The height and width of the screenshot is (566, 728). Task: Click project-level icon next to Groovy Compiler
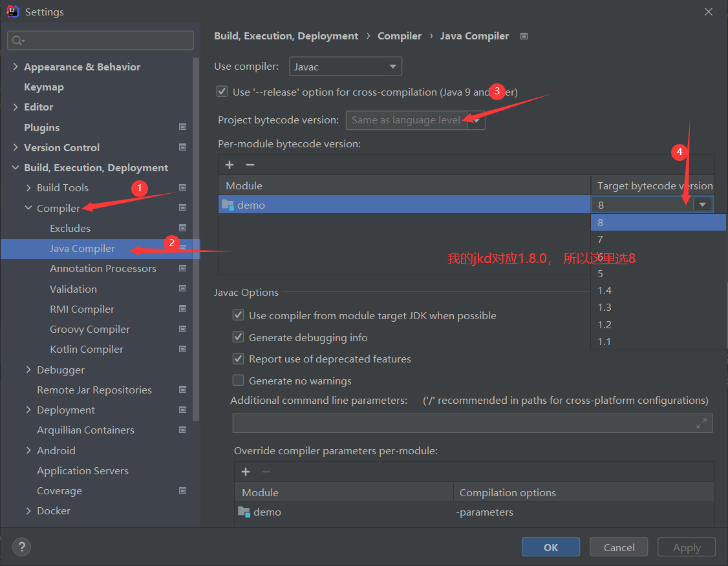pyautogui.click(x=182, y=329)
